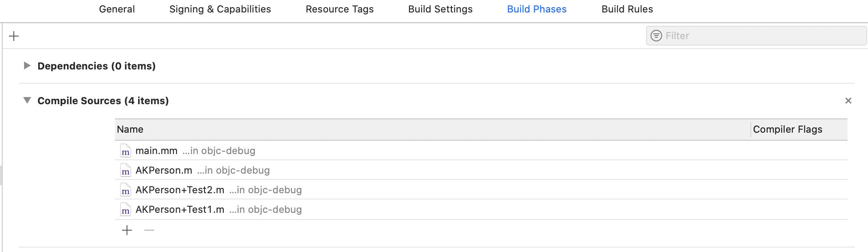Go to Build Settings tab
Viewport: 868px width, 252px height.
440,9
